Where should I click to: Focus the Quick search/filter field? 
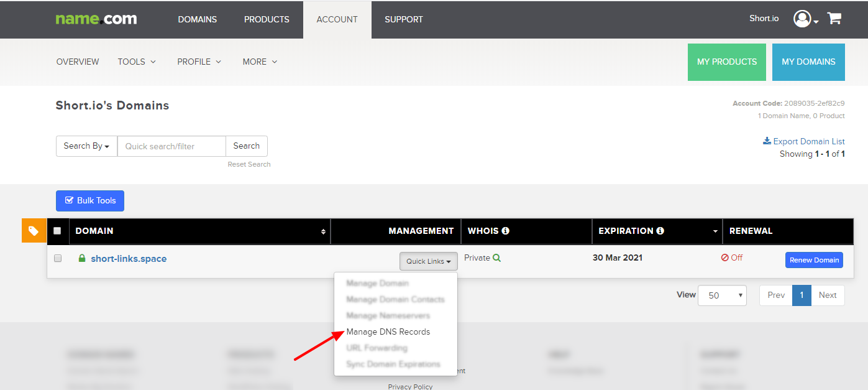point(171,146)
